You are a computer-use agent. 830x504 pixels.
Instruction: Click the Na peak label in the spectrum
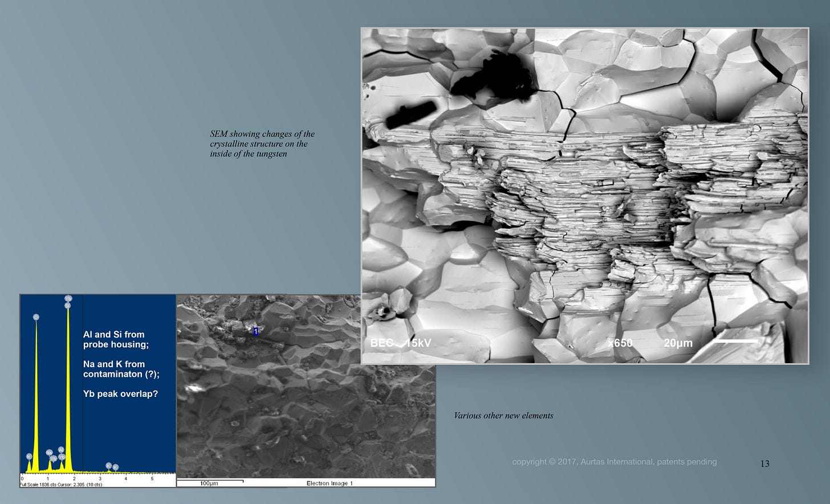49,453
